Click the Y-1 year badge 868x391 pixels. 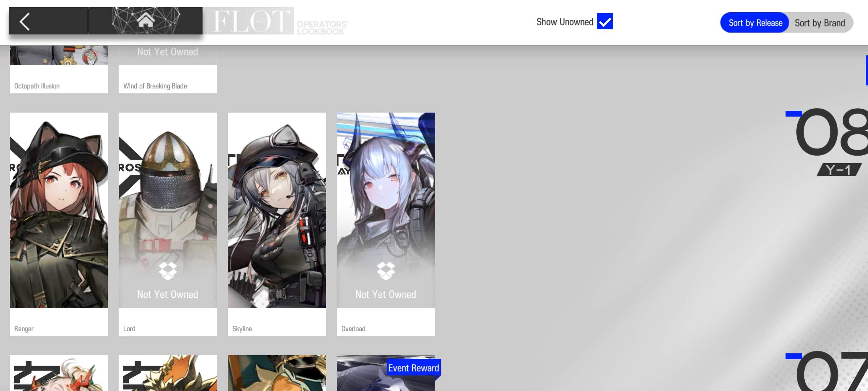(839, 170)
